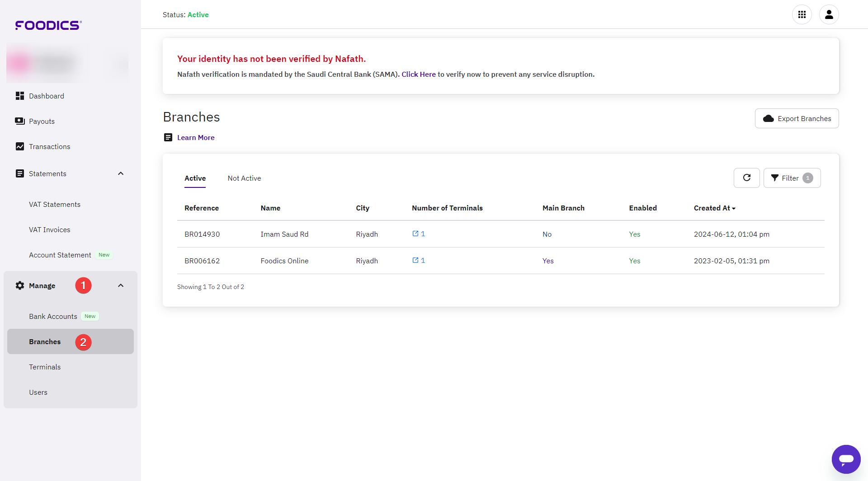
Task: Open VAT Invoices in the sidebar
Action: (50, 229)
